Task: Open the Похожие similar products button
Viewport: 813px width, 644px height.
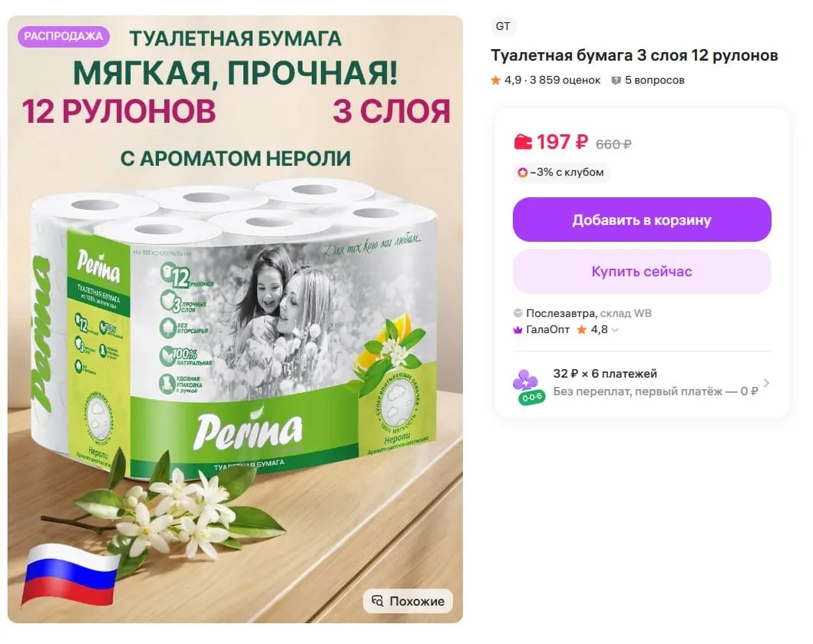Action: click(x=408, y=601)
